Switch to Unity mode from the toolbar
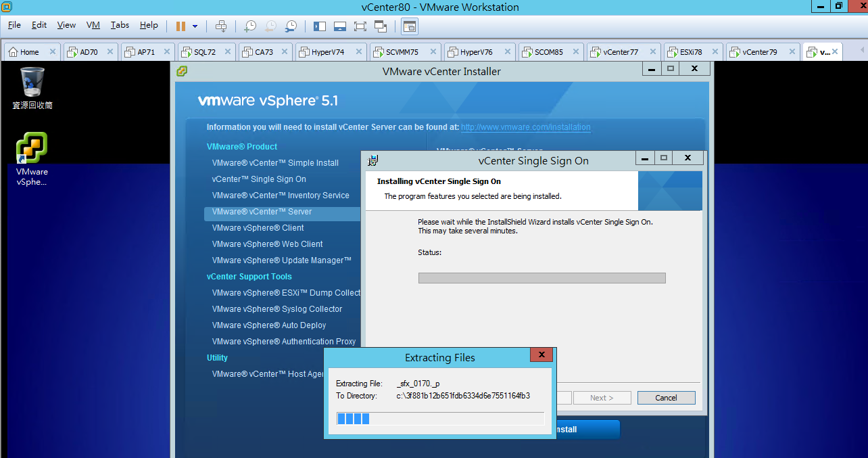Image resolution: width=868 pixels, height=458 pixels. [x=381, y=26]
